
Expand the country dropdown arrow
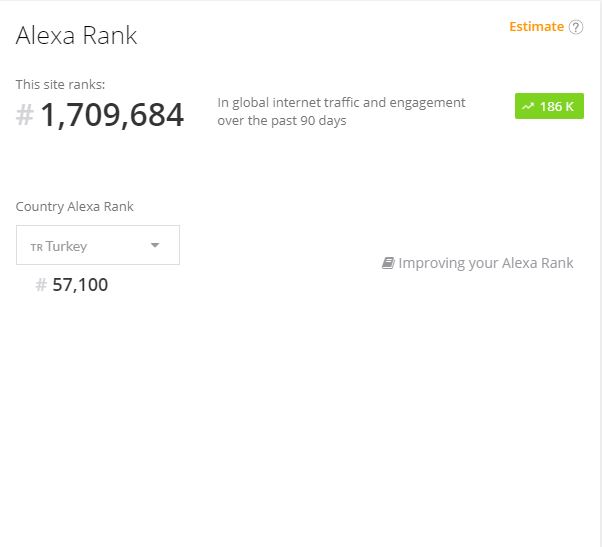(155, 245)
